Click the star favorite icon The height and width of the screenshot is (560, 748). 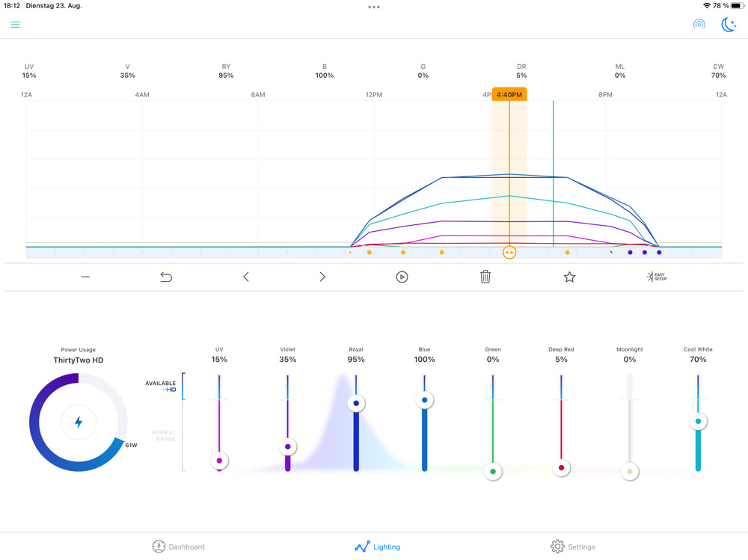(x=569, y=277)
